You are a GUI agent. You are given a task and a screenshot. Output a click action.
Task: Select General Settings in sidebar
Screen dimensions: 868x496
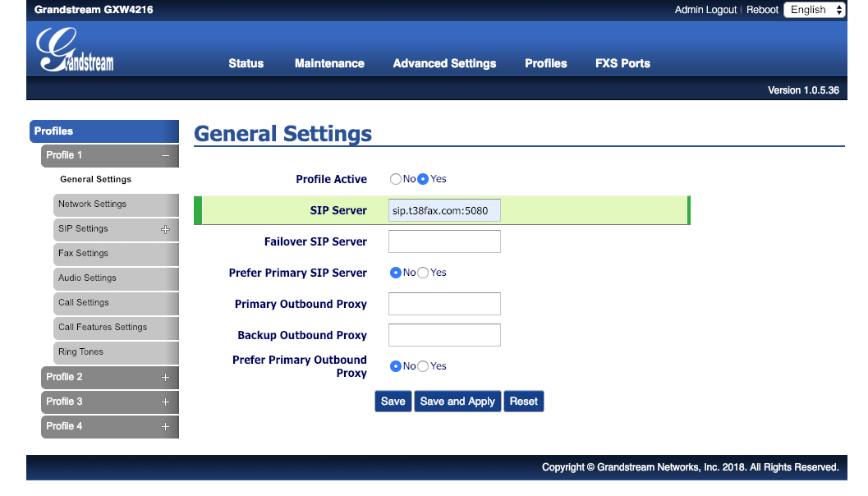point(96,179)
